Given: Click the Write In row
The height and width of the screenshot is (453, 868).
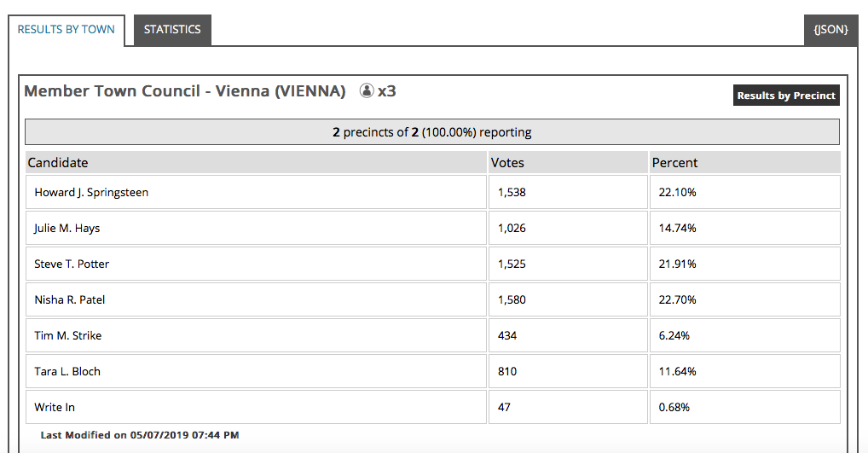Looking at the screenshot, I should (x=433, y=407).
